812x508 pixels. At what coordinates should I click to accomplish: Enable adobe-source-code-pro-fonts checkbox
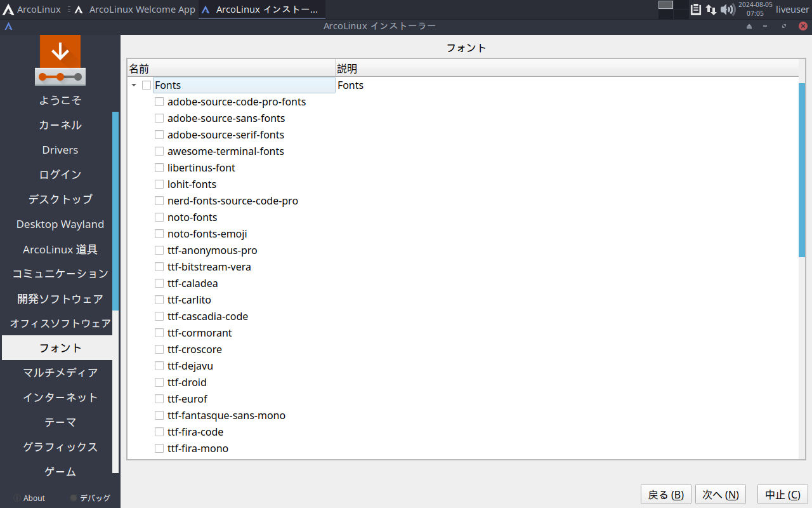pyautogui.click(x=159, y=102)
